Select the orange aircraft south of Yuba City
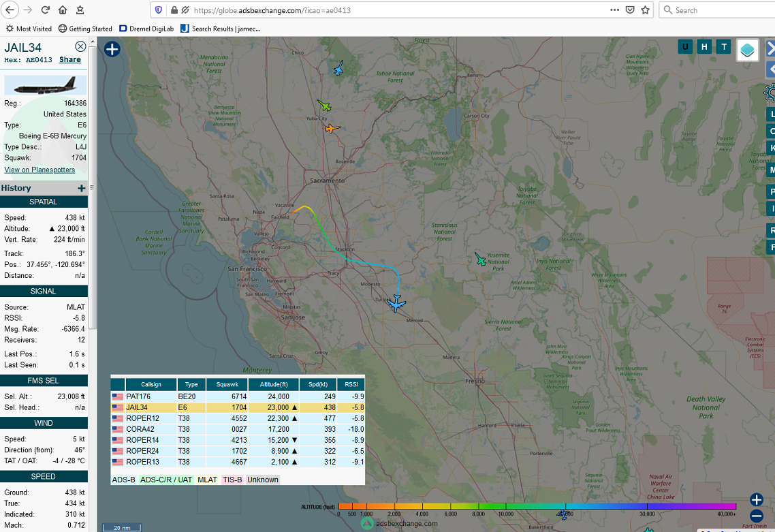This screenshot has height=532, width=775. coord(332,129)
